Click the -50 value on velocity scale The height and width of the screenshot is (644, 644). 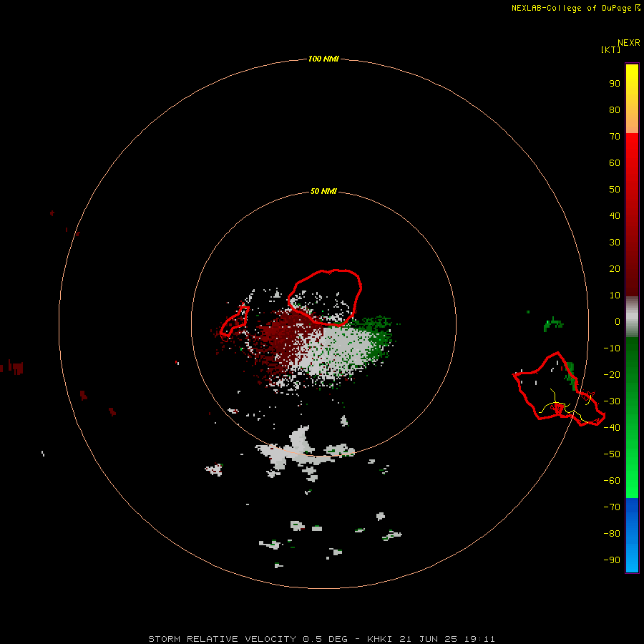(x=612, y=454)
